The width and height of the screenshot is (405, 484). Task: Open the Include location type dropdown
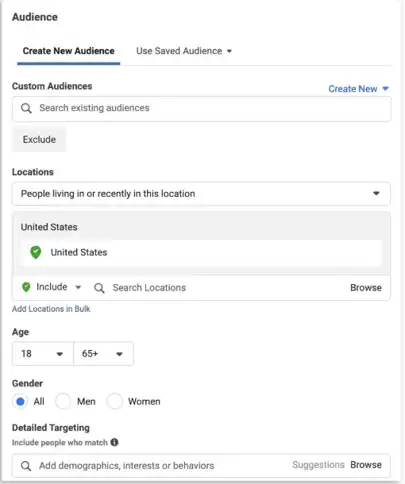click(51, 287)
